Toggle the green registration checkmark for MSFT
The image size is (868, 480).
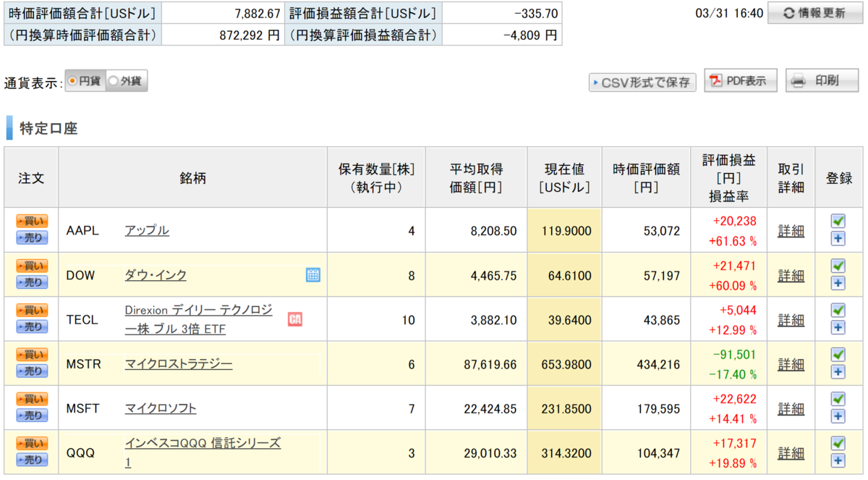[838, 399]
